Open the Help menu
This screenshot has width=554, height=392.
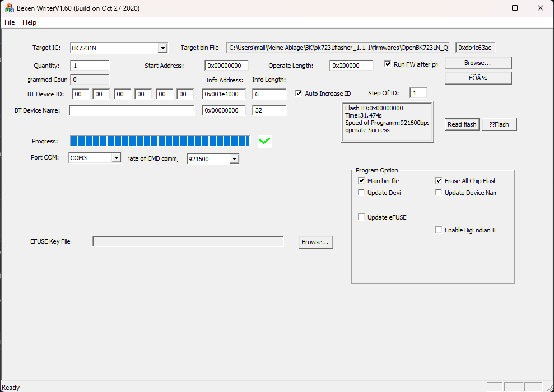coord(29,22)
